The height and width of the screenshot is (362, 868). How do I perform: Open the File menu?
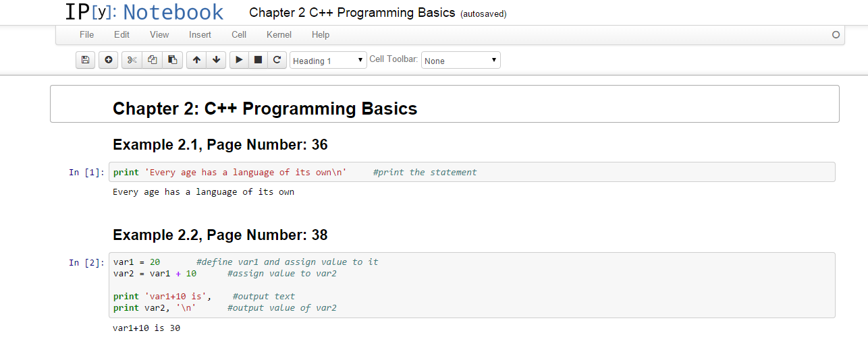tap(86, 34)
